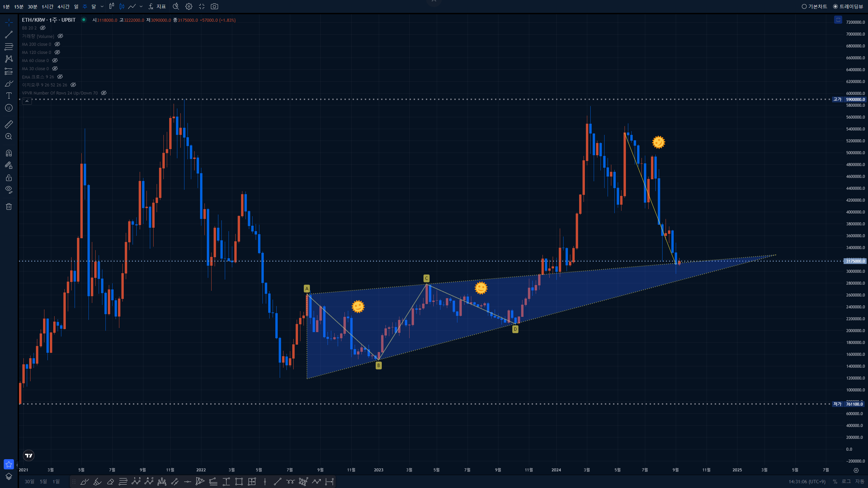Select the trend line drawing tool
Viewport: 868px width, 488px height.
pos(9,35)
